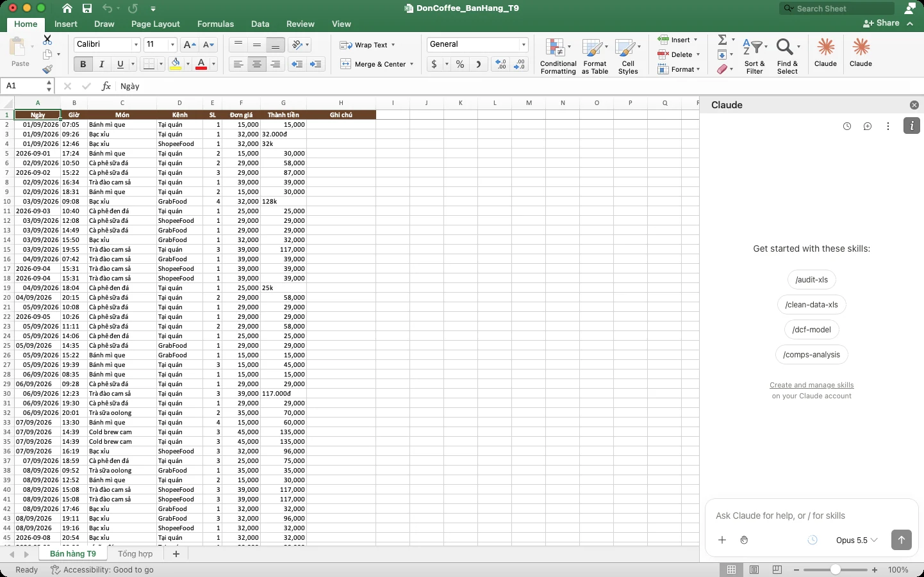Open chat history clock icon in Claude panel
Viewport: 924px width, 577px height.
(x=847, y=126)
